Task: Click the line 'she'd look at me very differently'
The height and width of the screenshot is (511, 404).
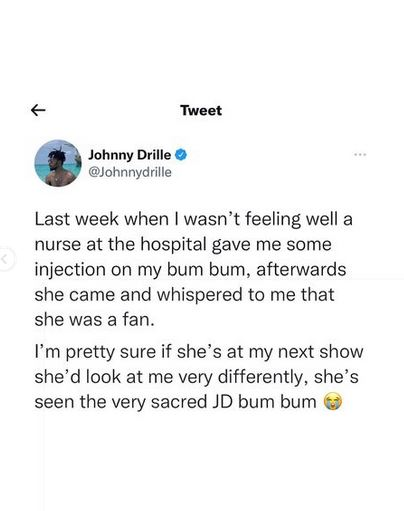Action: click(x=197, y=377)
